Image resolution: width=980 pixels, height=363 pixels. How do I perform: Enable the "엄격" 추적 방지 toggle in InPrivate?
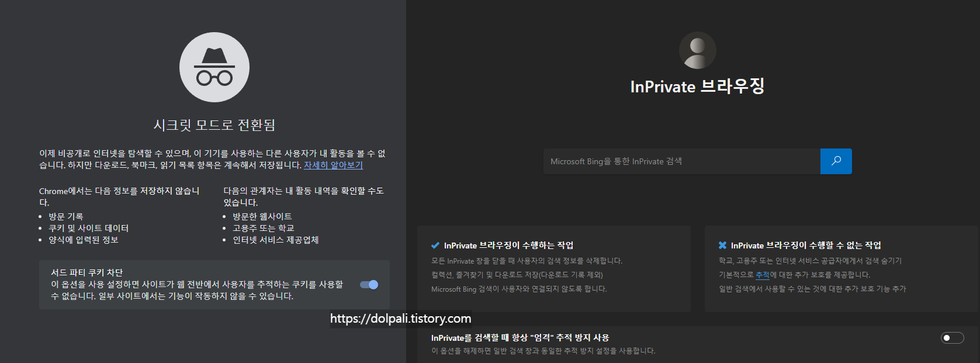[952, 338]
